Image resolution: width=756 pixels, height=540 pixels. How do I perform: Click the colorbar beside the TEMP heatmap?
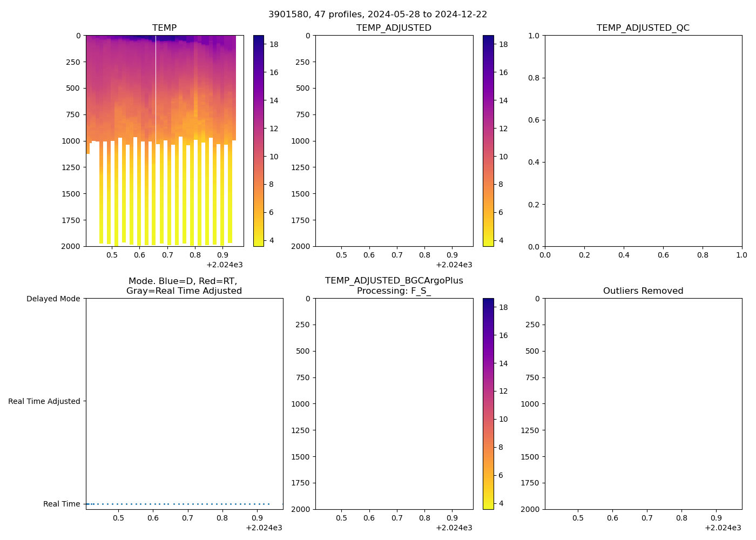259,140
